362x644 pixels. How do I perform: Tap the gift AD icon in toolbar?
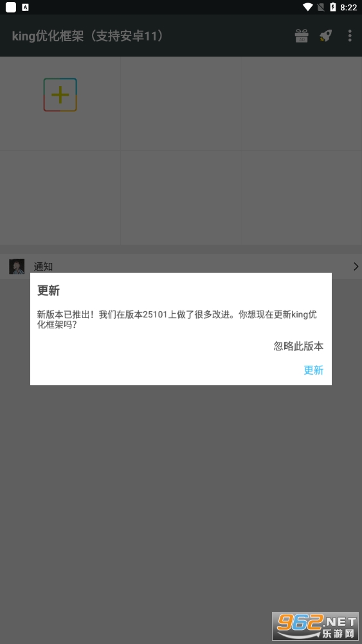302,36
